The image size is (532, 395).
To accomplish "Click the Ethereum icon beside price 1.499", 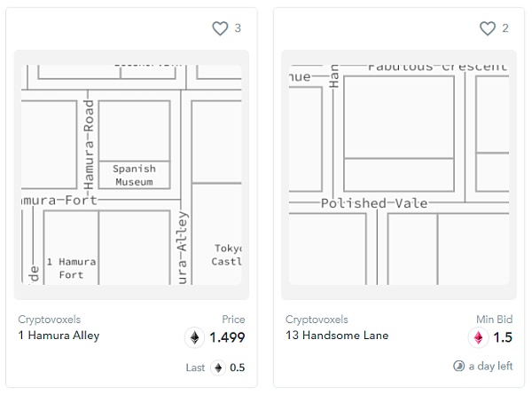I will 194,337.
